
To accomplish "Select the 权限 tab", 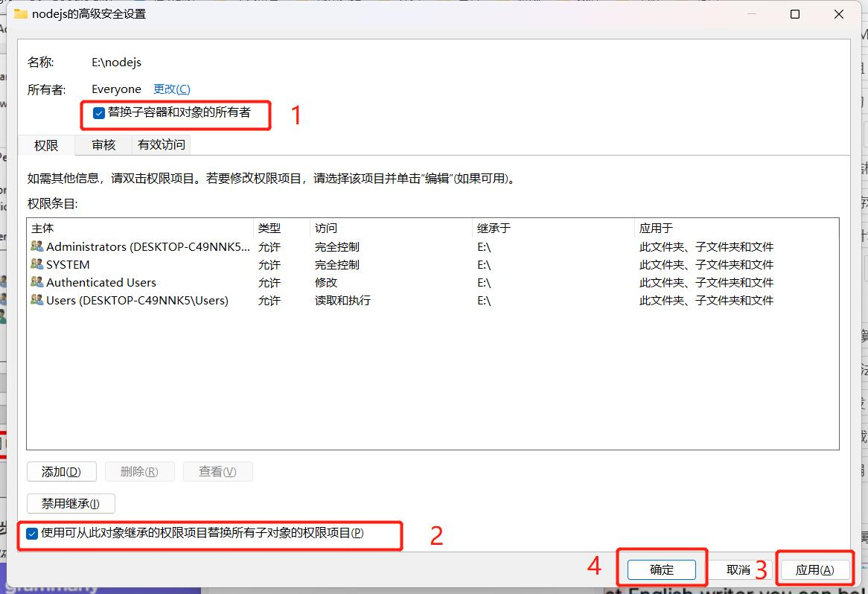I will click(x=46, y=145).
